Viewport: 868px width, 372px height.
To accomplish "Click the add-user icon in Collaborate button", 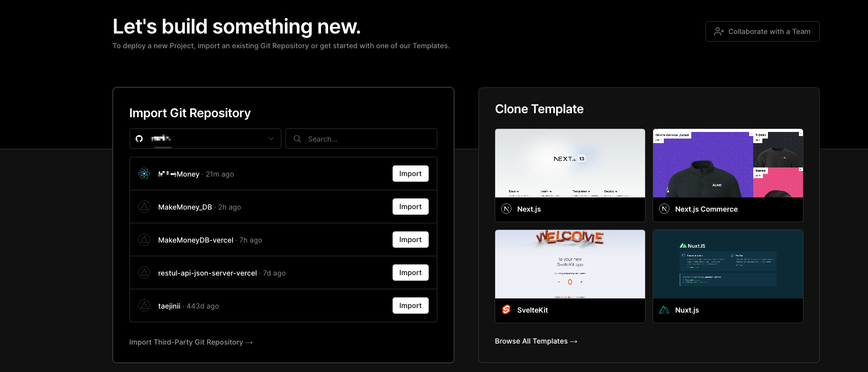I will tap(719, 31).
